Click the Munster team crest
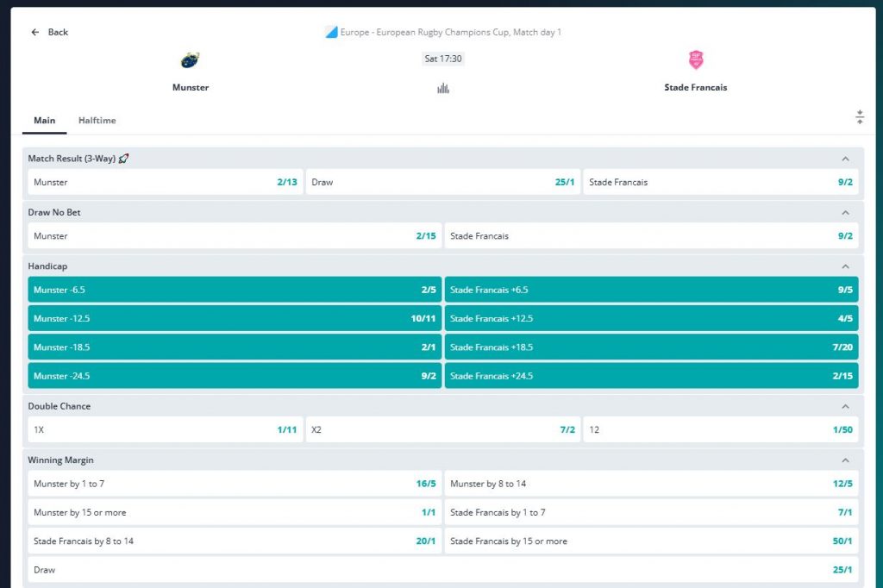Viewport: 883px width, 588px height. pos(191,59)
